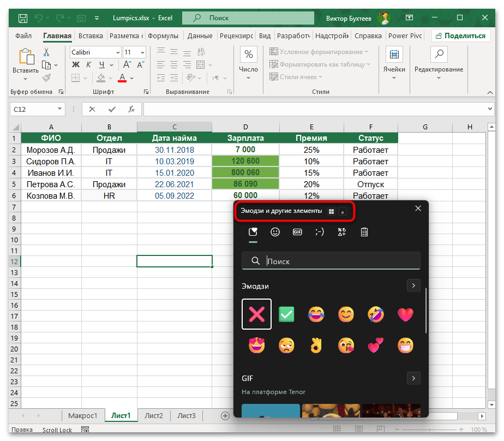504x441 pixels.
Task: Open the font color red swatch
Action: pyautogui.click(x=123, y=78)
